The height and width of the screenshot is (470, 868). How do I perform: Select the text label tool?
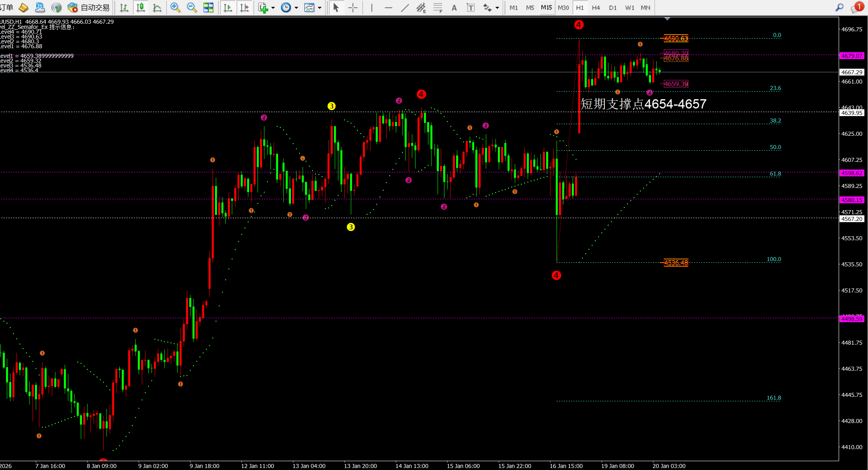(x=471, y=8)
